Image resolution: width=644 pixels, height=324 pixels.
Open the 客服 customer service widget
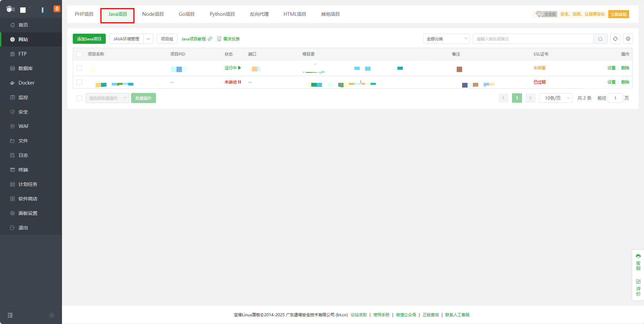pos(638,262)
